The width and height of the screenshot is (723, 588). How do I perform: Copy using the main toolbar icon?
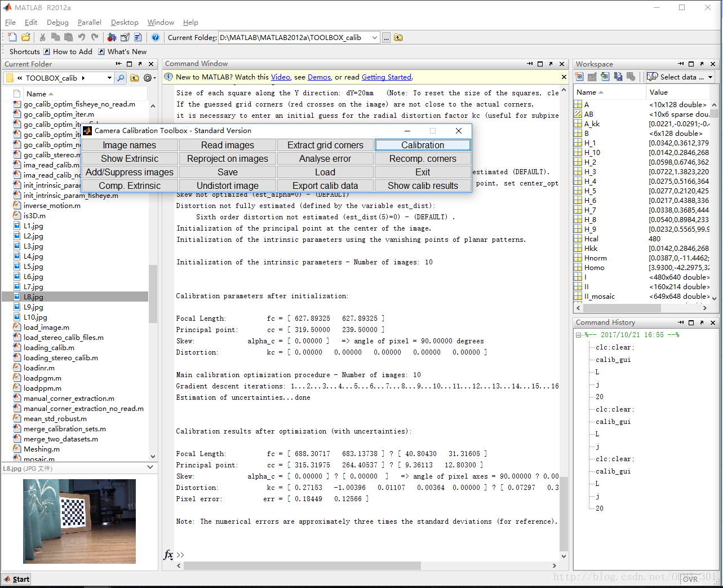pyautogui.click(x=55, y=37)
